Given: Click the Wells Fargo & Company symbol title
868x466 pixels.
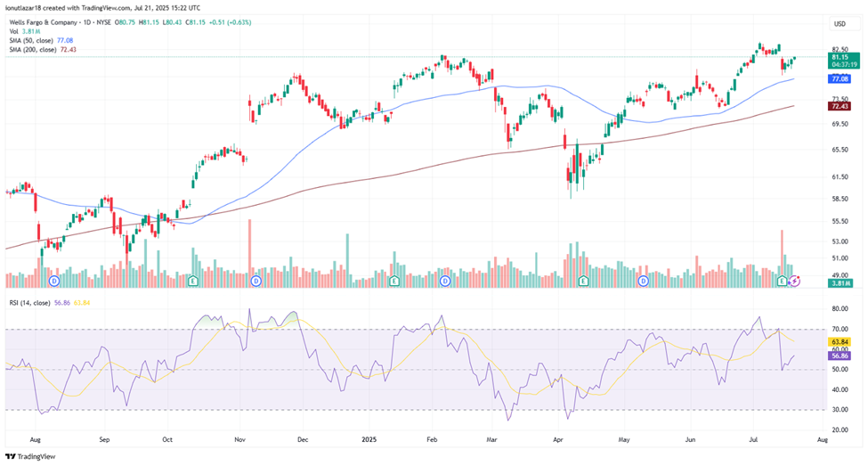Looking at the screenshot, I should [x=55, y=22].
